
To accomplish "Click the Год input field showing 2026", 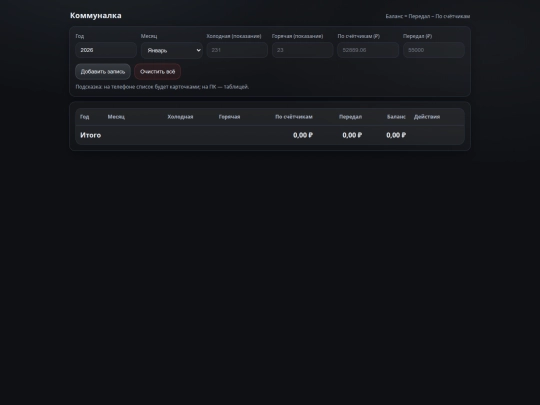I will (x=106, y=50).
